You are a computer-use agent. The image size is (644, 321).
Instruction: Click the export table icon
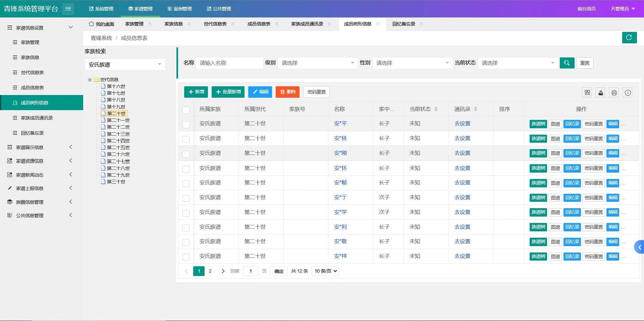pos(601,93)
